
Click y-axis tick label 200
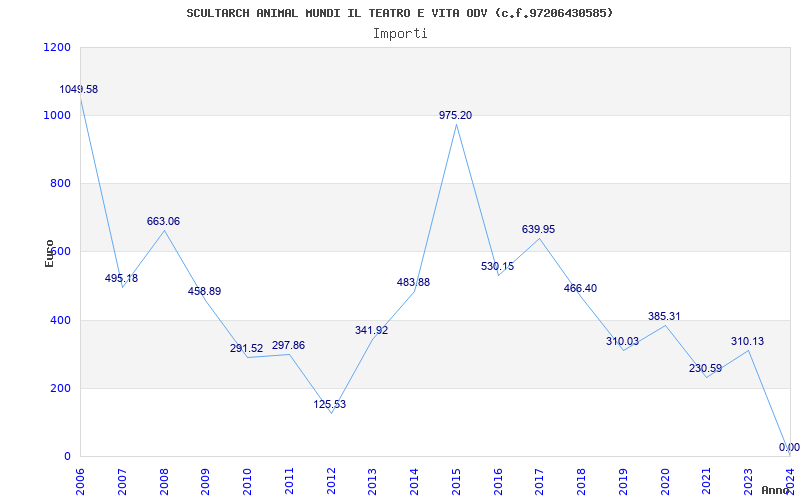pos(60,388)
